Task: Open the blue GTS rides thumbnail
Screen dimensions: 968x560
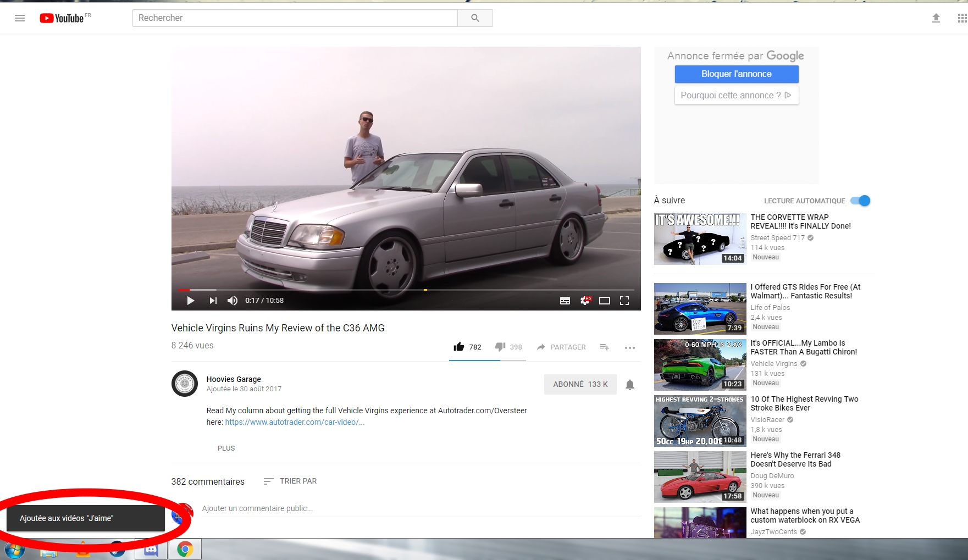Action: pyautogui.click(x=700, y=309)
